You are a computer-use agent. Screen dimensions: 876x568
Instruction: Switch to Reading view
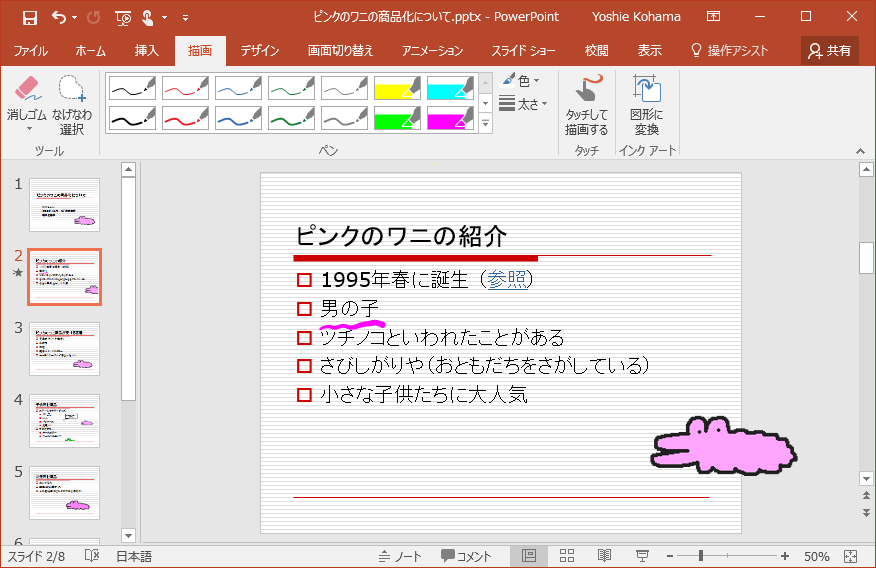pyautogui.click(x=604, y=556)
